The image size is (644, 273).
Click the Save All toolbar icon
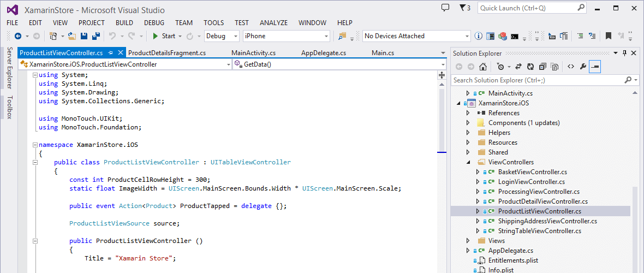(96, 36)
